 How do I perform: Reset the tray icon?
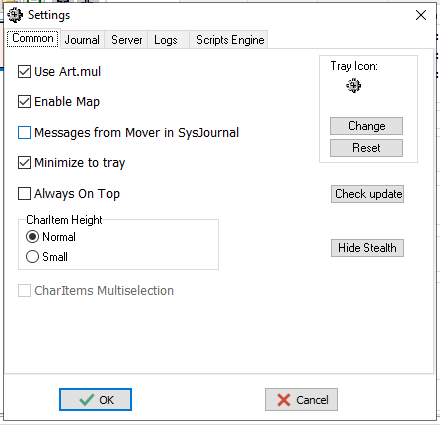(x=366, y=148)
